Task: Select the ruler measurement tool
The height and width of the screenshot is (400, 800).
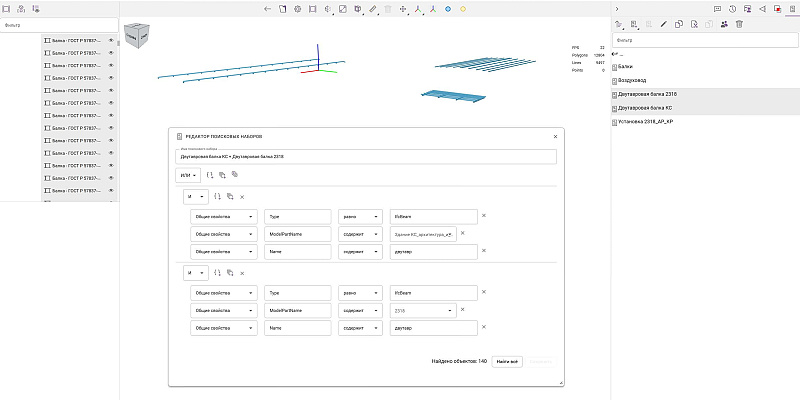Action: pyautogui.click(x=372, y=9)
